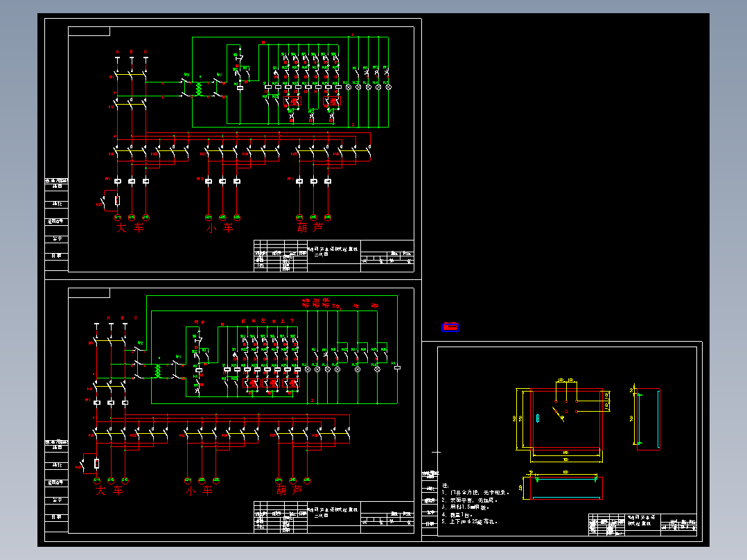747x560 pixels.
Task: Click the "小车" label in the upper schematic
Action: (220, 228)
